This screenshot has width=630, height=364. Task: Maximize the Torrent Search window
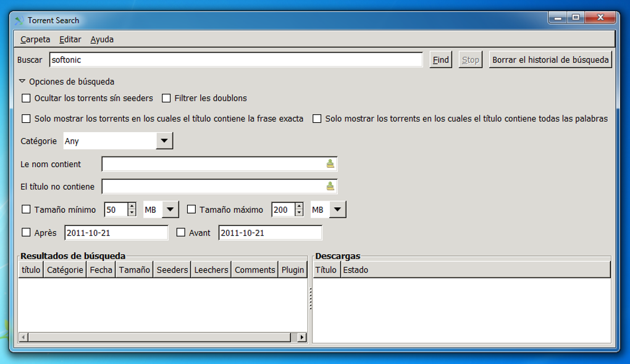[x=576, y=18]
